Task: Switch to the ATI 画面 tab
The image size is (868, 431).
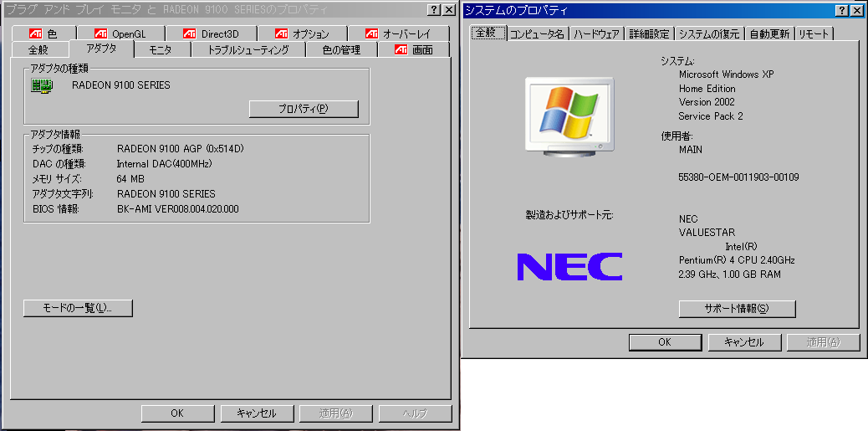Action: pyautogui.click(x=414, y=50)
